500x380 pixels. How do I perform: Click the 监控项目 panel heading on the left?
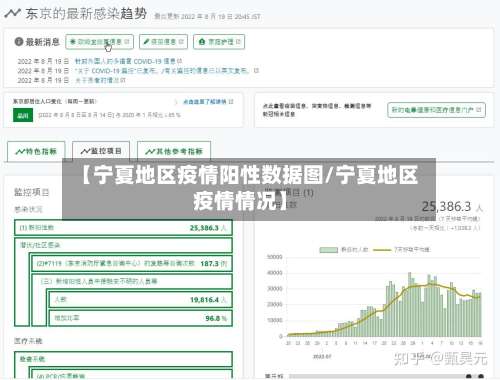point(32,192)
